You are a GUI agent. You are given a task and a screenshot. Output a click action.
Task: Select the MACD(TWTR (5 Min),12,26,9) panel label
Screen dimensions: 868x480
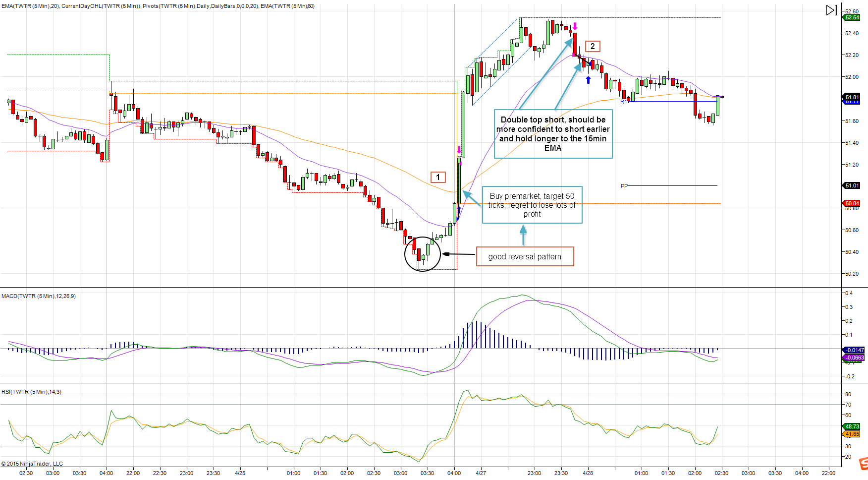coord(39,296)
